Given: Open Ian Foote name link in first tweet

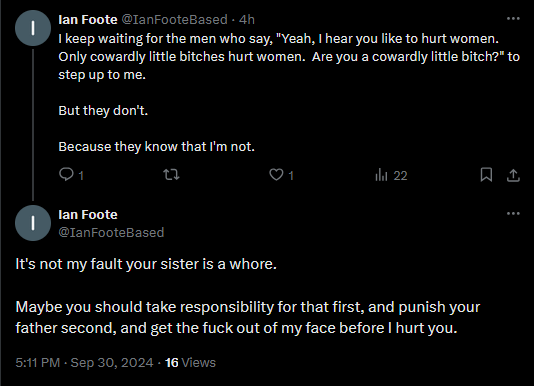Looking at the screenshot, I should (x=88, y=20).
